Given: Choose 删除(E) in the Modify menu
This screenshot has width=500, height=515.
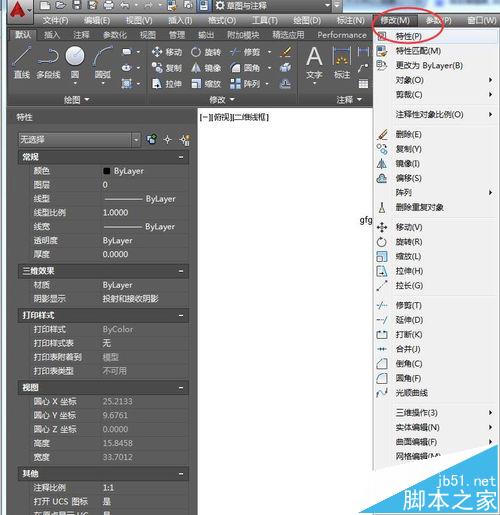Looking at the screenshot, I should point(435,134).
